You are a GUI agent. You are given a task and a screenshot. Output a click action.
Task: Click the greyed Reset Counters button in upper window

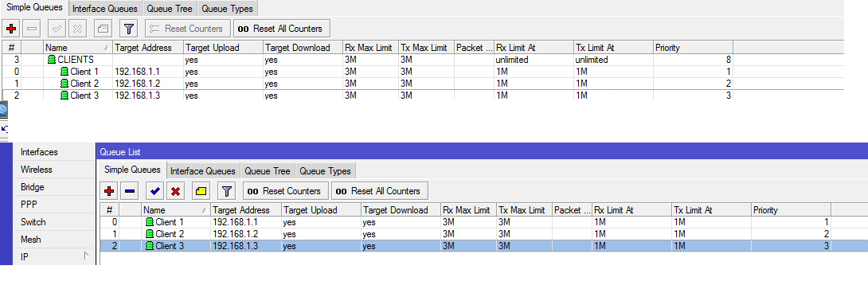coord(187,28)
